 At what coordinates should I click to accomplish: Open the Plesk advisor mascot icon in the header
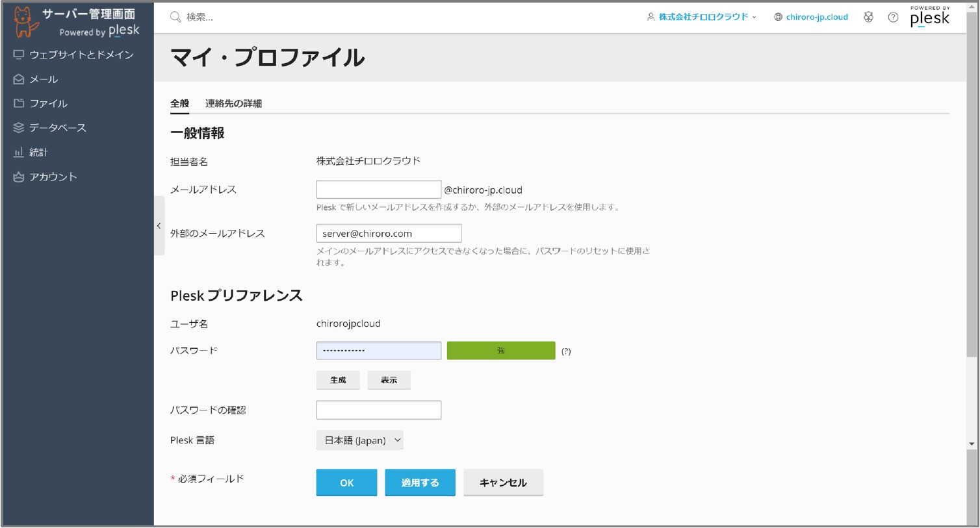click(868, 17)
